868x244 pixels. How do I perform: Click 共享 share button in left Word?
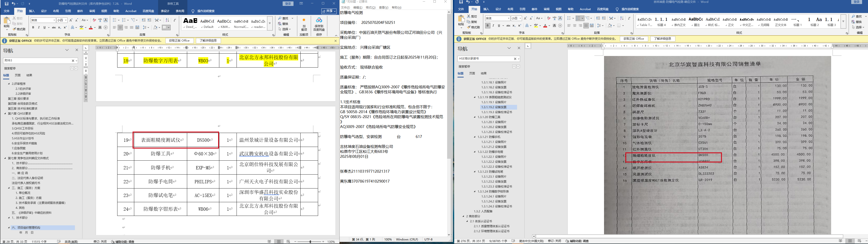click(329, 11)
